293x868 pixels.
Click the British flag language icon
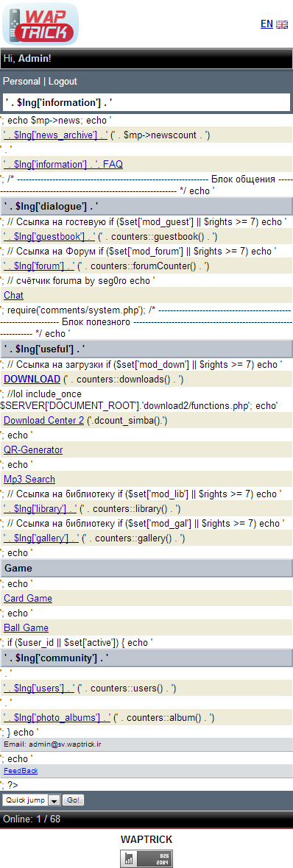pyautogui.click(x=282, y=24)
